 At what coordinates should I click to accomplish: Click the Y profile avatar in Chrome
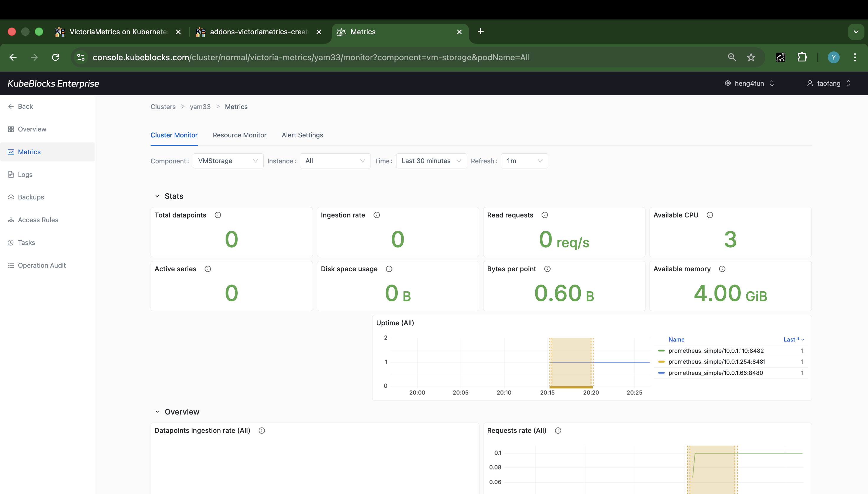point(833,57)
